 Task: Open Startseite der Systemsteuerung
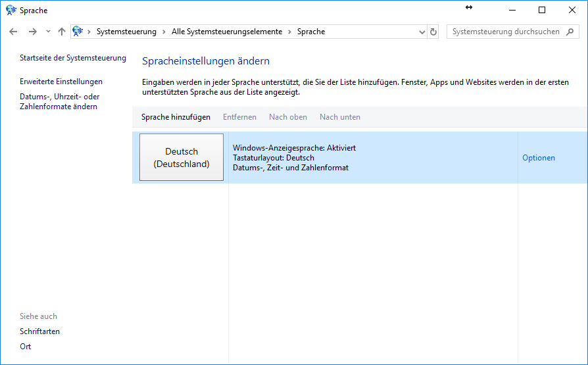point(73,58)
